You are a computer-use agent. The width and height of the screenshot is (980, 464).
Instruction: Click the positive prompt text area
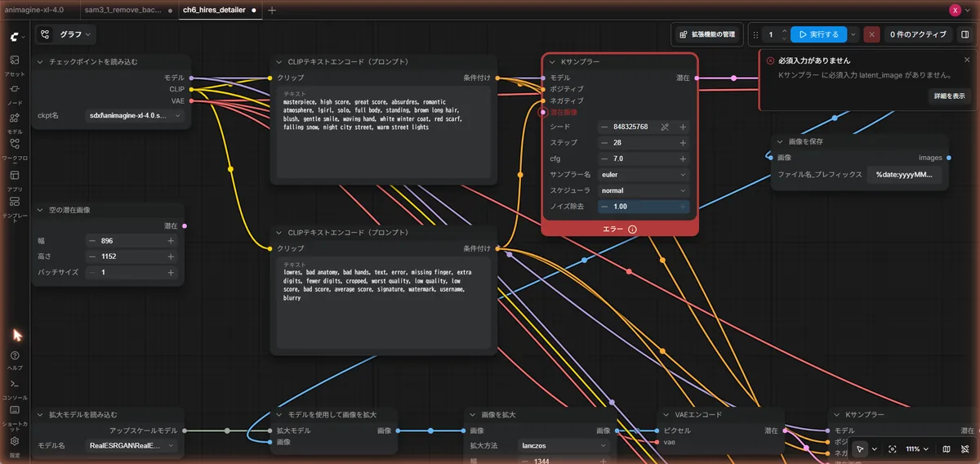[x=383, y=132]
